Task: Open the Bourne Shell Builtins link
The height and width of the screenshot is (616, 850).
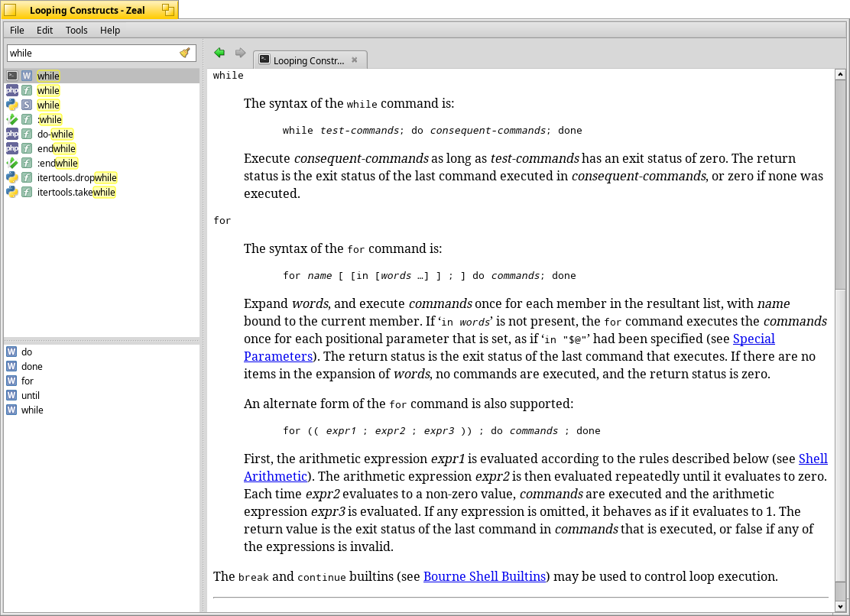Action: pos(484,576)
